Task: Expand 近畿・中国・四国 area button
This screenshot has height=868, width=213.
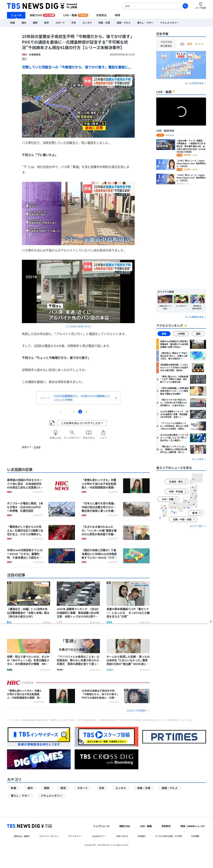Action: click(x=183, y=519)
